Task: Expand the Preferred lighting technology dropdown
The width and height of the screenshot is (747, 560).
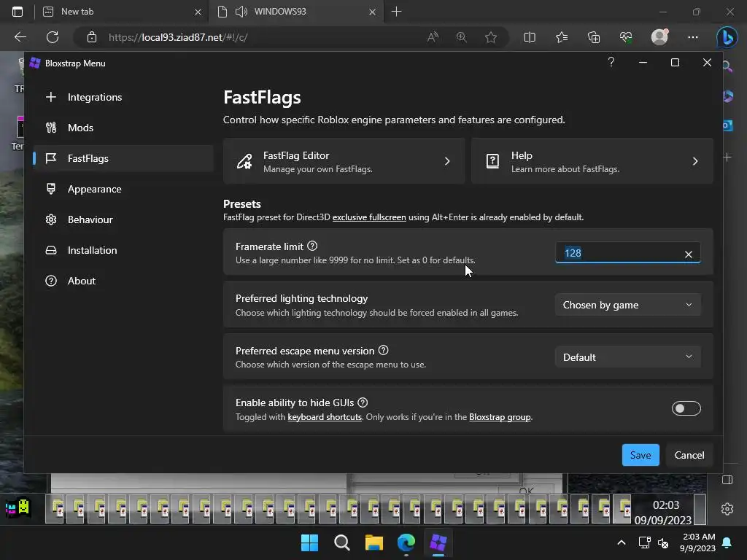Action: 627,305
